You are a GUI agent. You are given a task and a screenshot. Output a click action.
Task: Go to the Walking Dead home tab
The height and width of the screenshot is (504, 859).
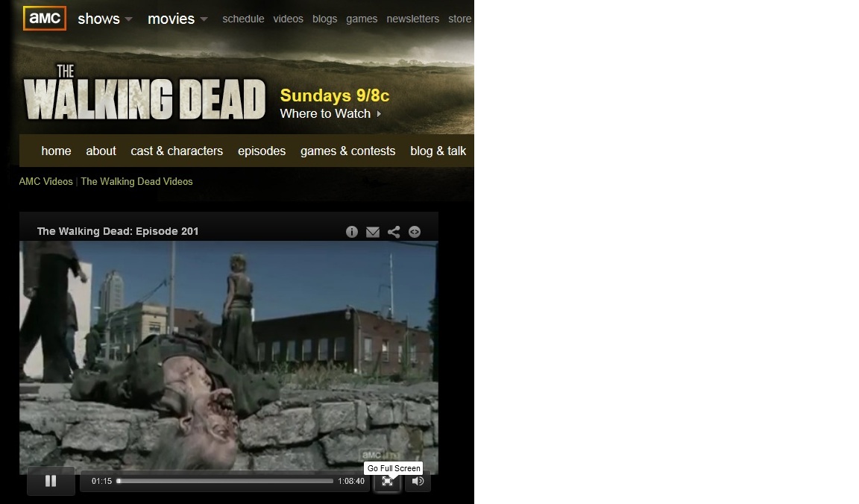(57, 151)
